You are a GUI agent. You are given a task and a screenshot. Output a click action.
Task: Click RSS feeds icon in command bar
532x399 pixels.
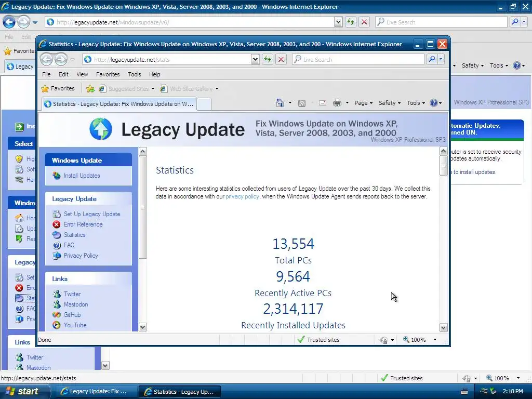tap(302, 103)
